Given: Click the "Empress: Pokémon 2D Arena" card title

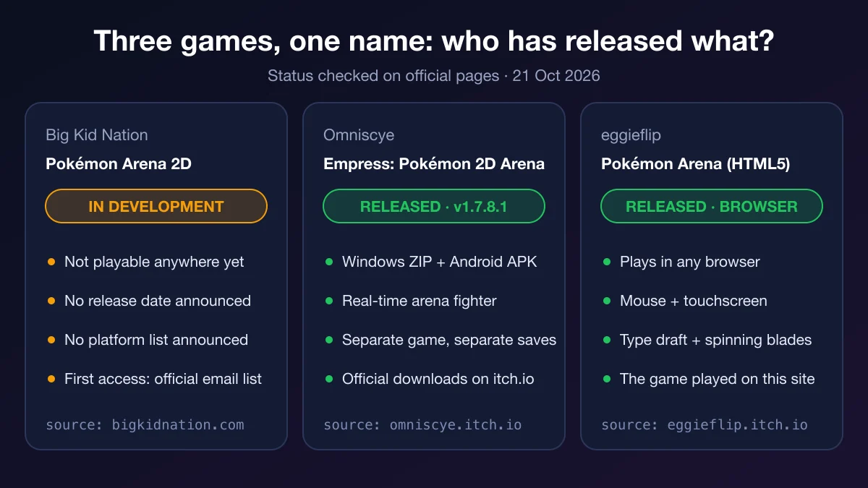Looking at the screenshot, I should pos(434,164).
